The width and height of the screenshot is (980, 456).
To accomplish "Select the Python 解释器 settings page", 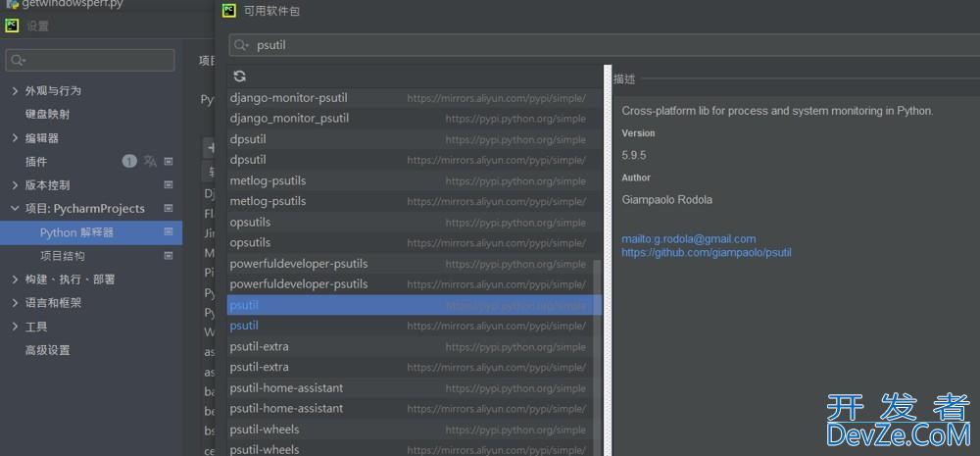I will 91,232.
